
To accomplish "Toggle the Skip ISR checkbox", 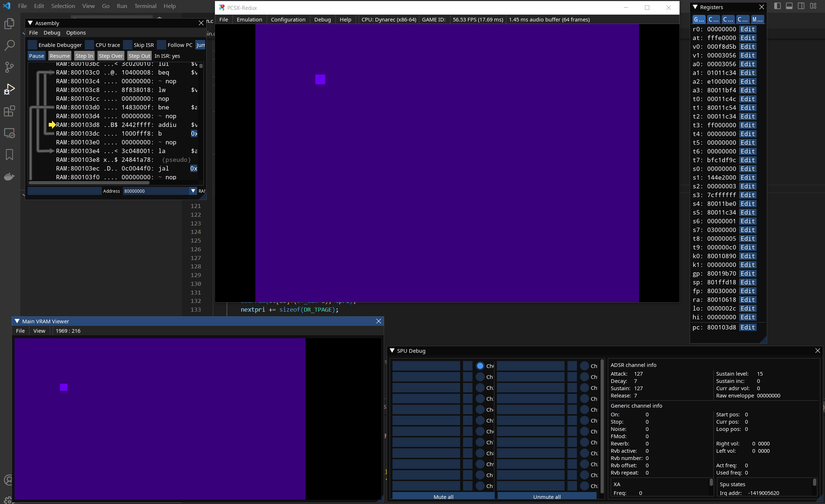I will pyautogui.click(x=128, y=45).
